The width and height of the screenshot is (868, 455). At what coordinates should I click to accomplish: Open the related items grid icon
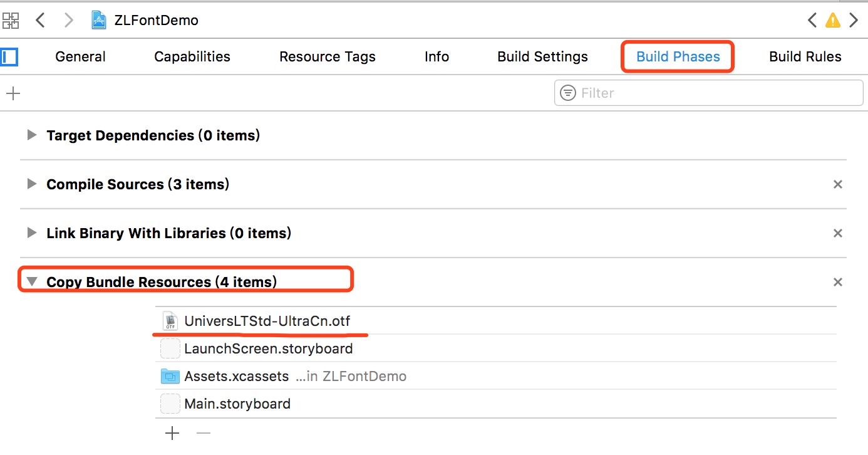click(11, 20)
